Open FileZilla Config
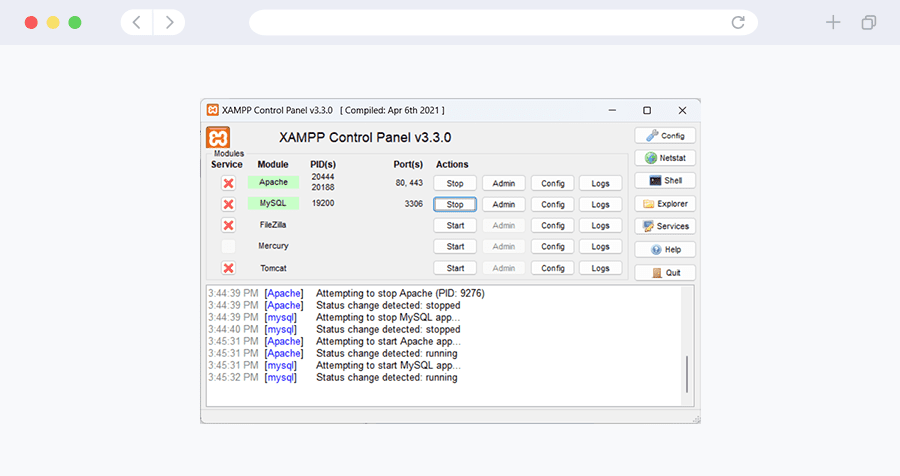The height and width of the screenshot is (476, 900). [553, 226]
